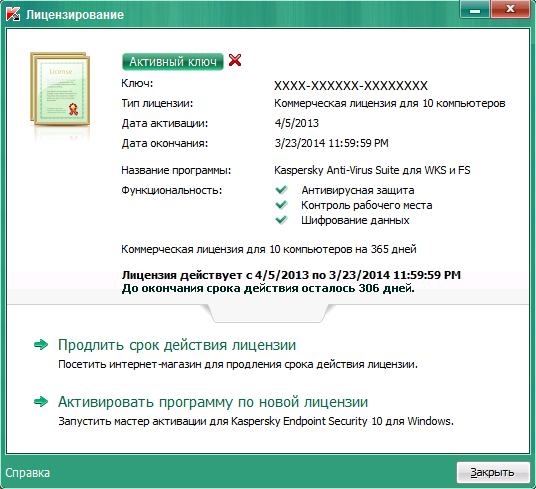Click the Контроль рабочего места label
Screen dimensions: 536x489
pyautogui.click(x=366, y=205)
